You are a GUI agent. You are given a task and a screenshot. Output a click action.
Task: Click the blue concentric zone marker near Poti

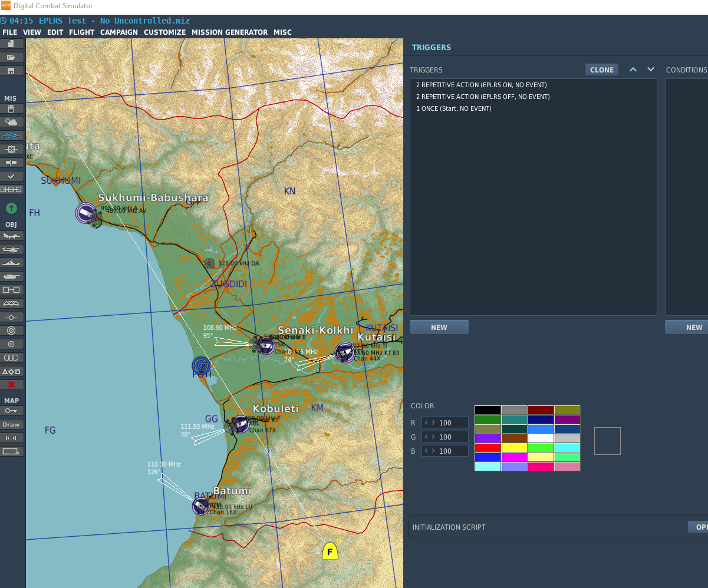(x=201, y=366)
